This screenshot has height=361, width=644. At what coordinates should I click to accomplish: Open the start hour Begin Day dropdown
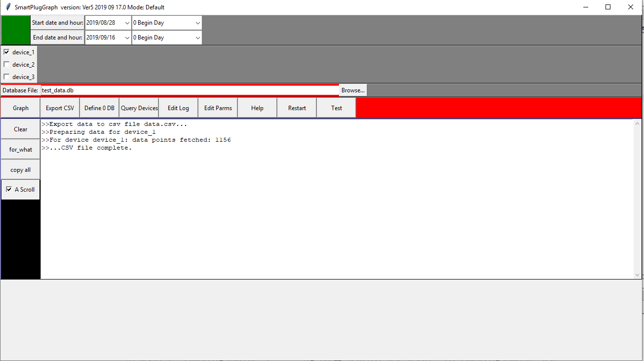[197, 23]
